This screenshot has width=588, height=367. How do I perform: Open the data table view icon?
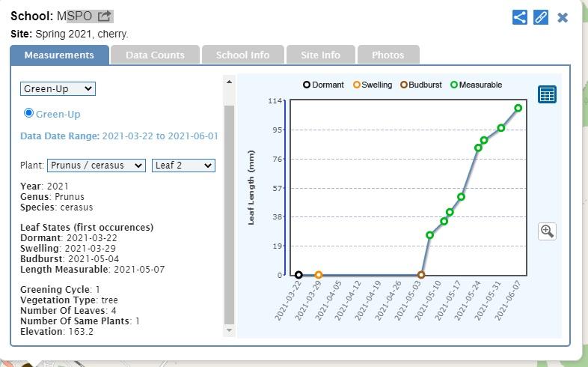(x=547, y=94)
